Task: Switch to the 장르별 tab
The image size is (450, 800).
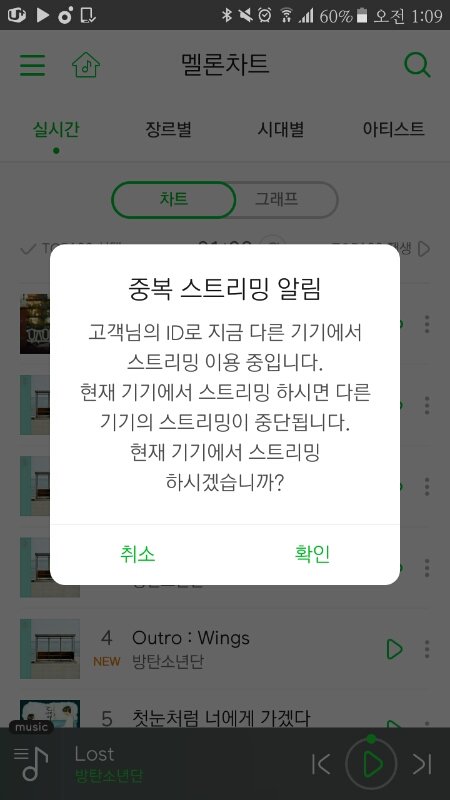Action: click(x=168, y=129)
